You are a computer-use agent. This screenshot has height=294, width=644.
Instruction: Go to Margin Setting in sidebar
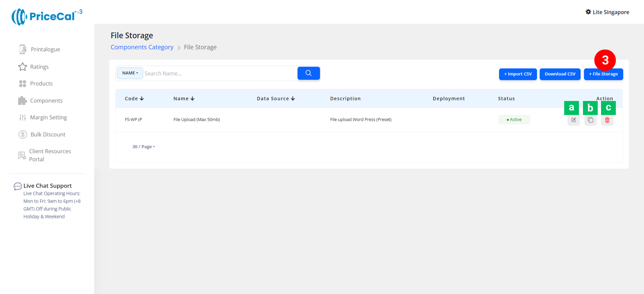[x=48, y=117]
